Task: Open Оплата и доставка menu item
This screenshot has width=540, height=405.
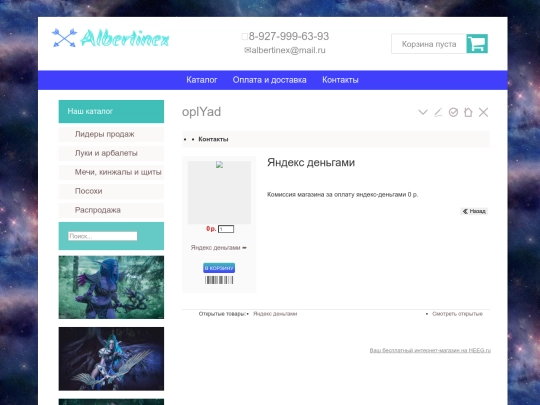Action: coord(270,80)
